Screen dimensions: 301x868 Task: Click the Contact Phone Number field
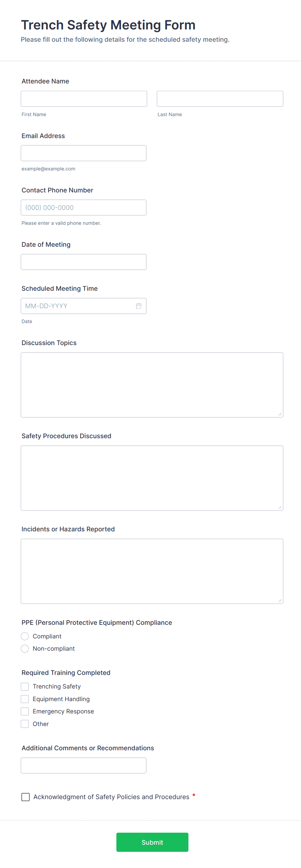pyautogui.click(x=84, y=208)
